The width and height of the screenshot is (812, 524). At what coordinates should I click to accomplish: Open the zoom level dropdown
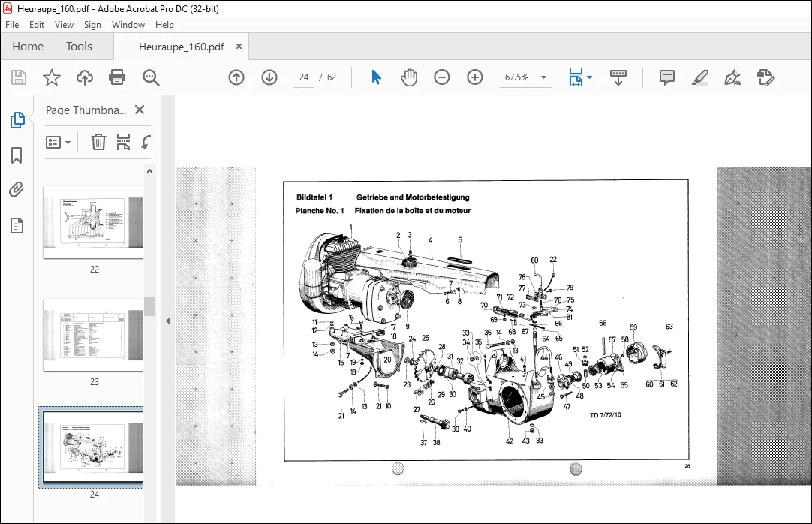click(544, 77)
